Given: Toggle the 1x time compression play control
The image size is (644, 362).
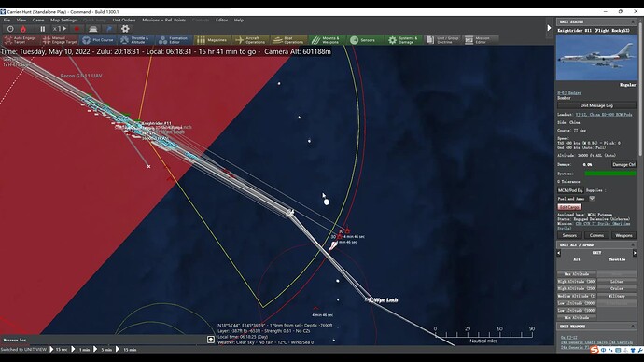Looking at the screenshot, I should 60,29.
